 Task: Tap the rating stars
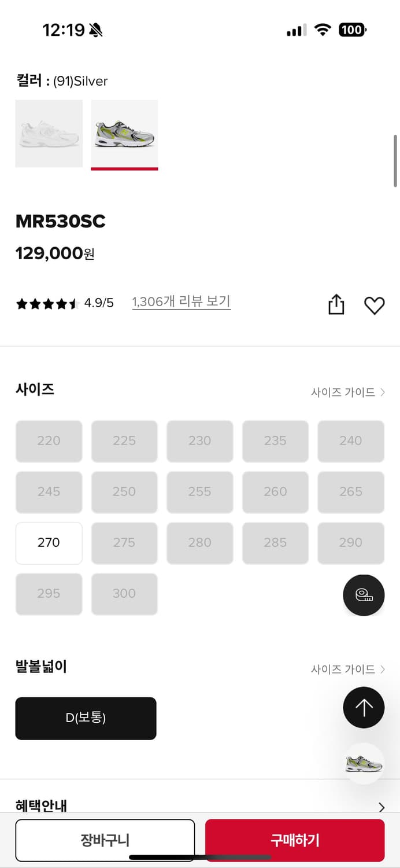[47, 303]
